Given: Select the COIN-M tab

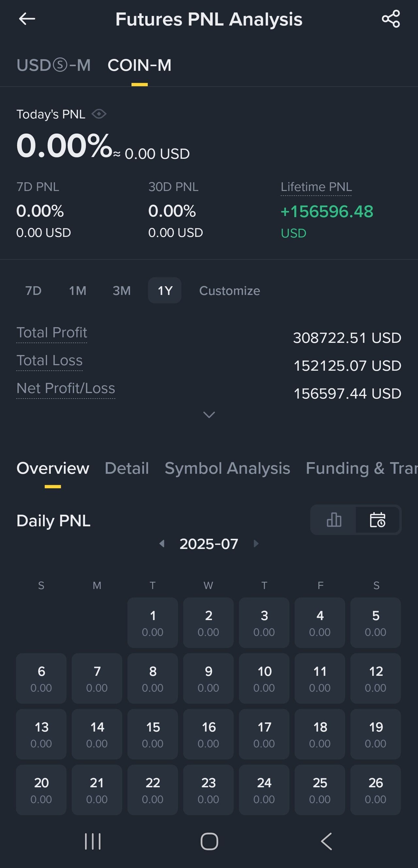Looking at the screenshot, I should point(139,65).
